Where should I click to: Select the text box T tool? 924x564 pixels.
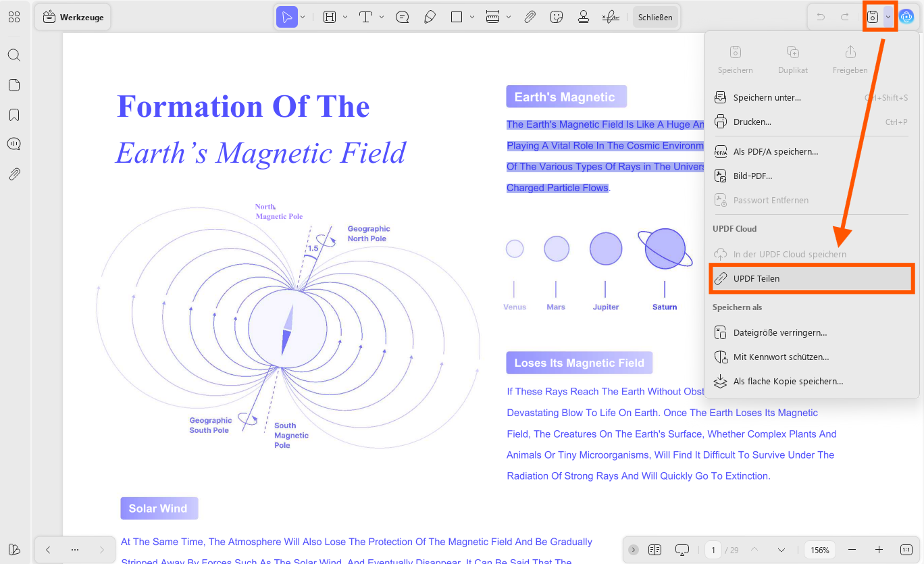(x=365, y=18)
